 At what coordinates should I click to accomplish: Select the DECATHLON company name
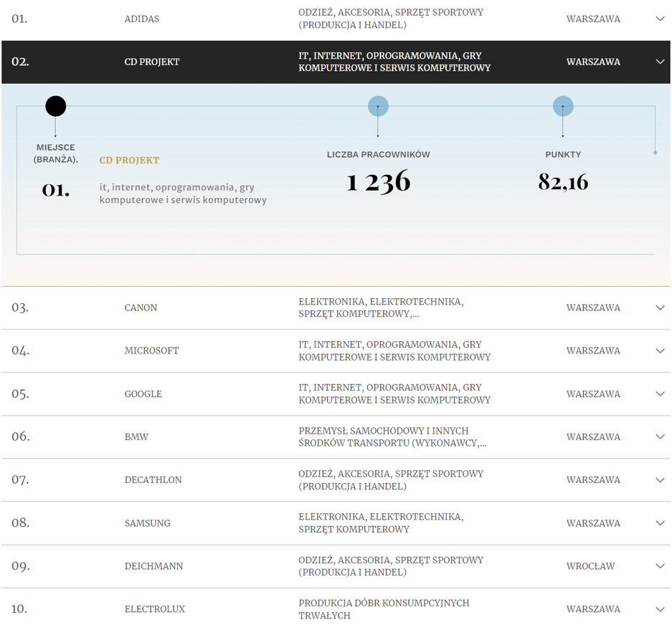153,480
